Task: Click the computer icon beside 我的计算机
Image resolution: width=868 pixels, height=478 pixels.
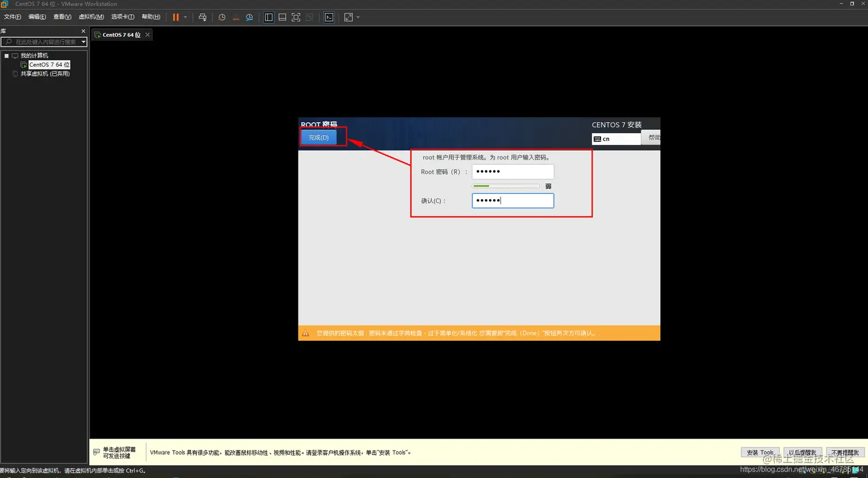Action: [x=15, y=56]
